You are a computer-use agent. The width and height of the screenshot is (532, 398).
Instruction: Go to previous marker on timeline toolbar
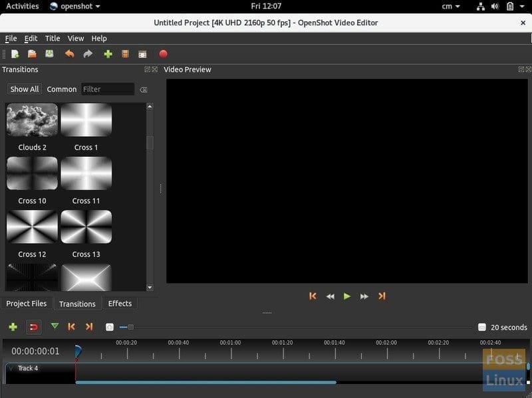coord(71,327)
